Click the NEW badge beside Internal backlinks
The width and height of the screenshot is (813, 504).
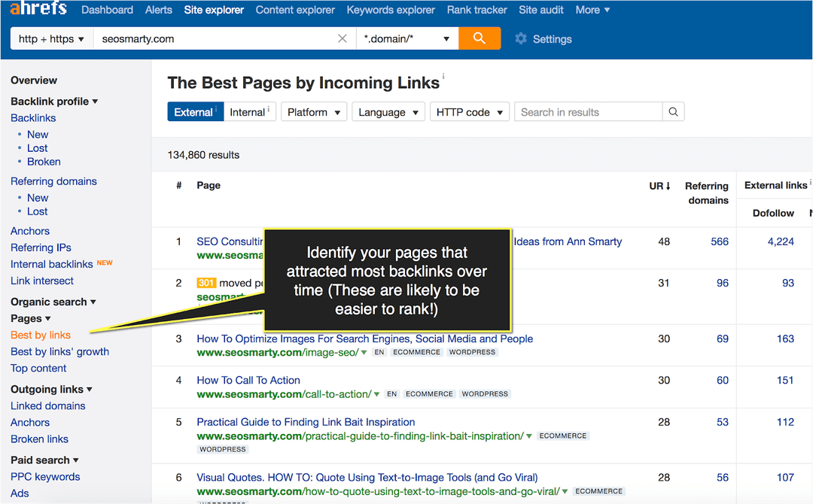105,263
